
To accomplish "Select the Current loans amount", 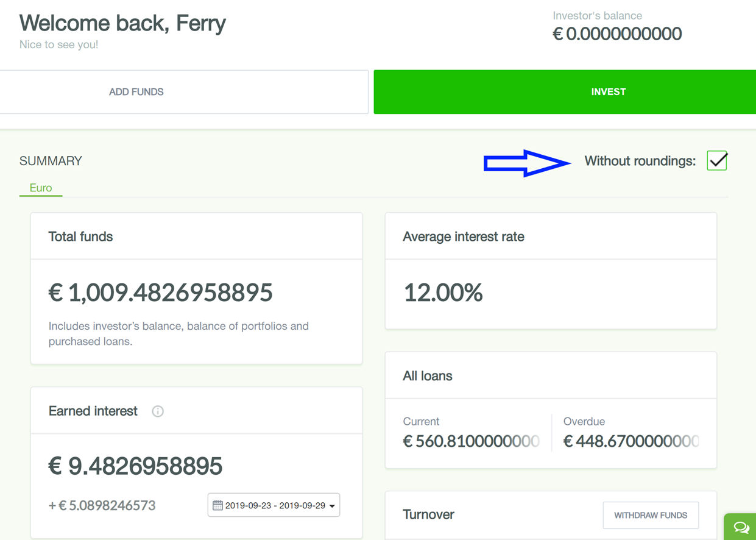I will (471, 441).
